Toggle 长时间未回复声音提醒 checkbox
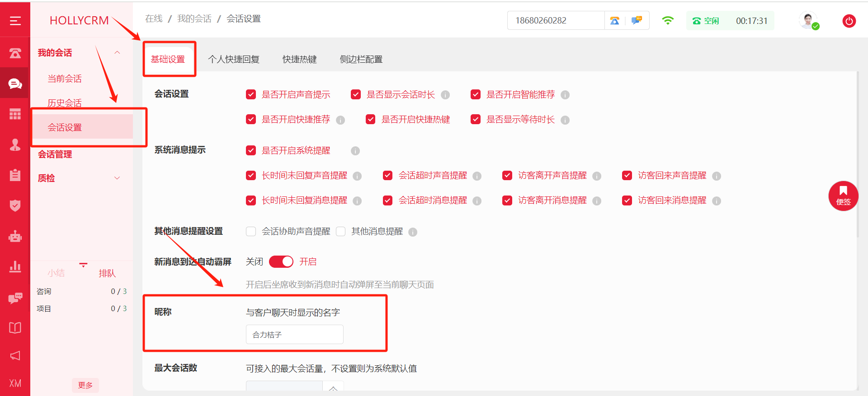The width and height of the screenshot is (868, 396). click(x=251, y=175)
